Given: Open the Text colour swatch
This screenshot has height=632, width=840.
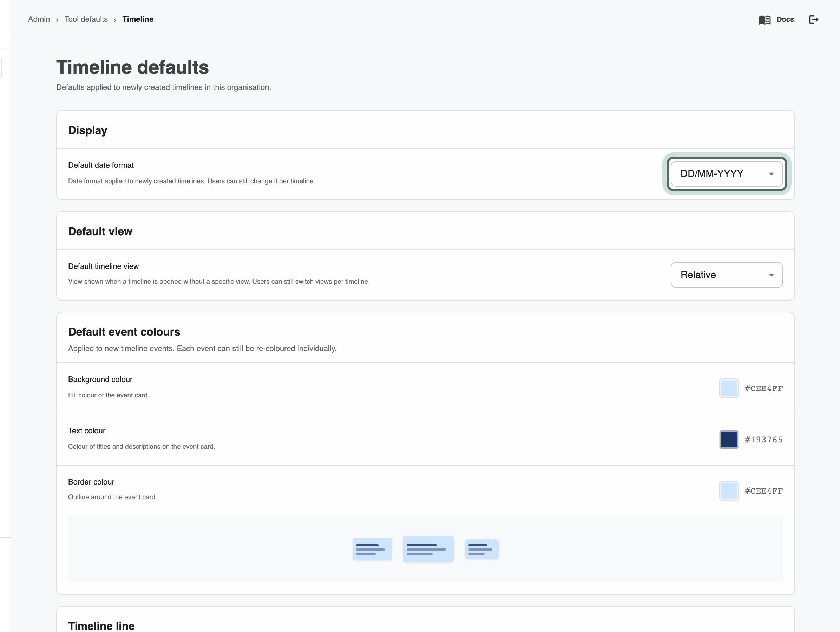Looking at the screenshot, I should tap(729, 440).
